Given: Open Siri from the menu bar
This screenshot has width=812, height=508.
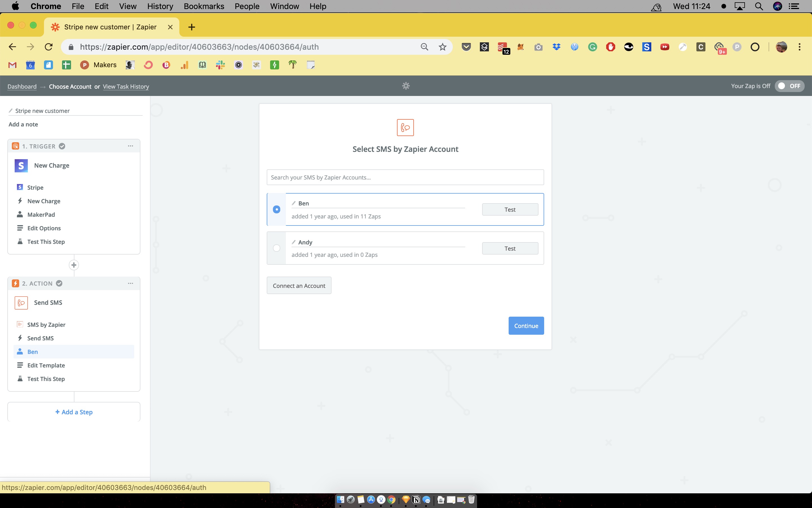Looking at the screenshot, I should coord(777,6).
